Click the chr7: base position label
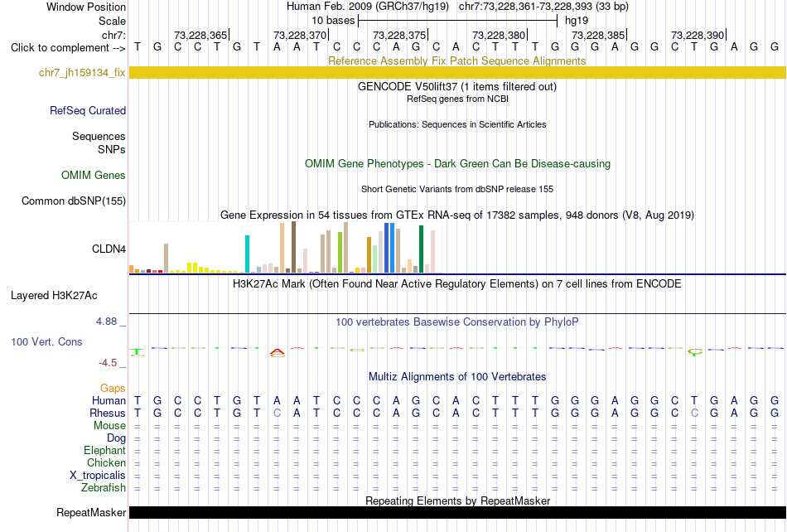The width and height of the screenshot is (787, 532). (113, 35)
